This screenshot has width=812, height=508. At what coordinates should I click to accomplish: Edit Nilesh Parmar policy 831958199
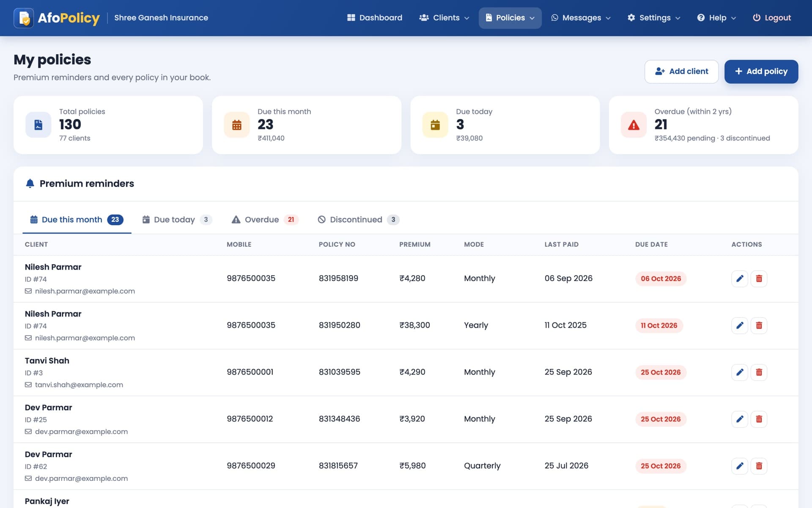point(740,279)
